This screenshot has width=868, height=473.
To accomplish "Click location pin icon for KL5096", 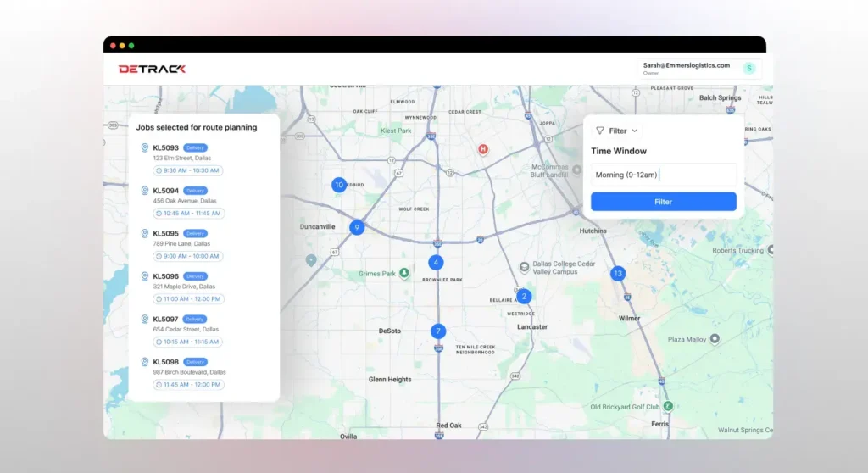I will click(144, 275).
